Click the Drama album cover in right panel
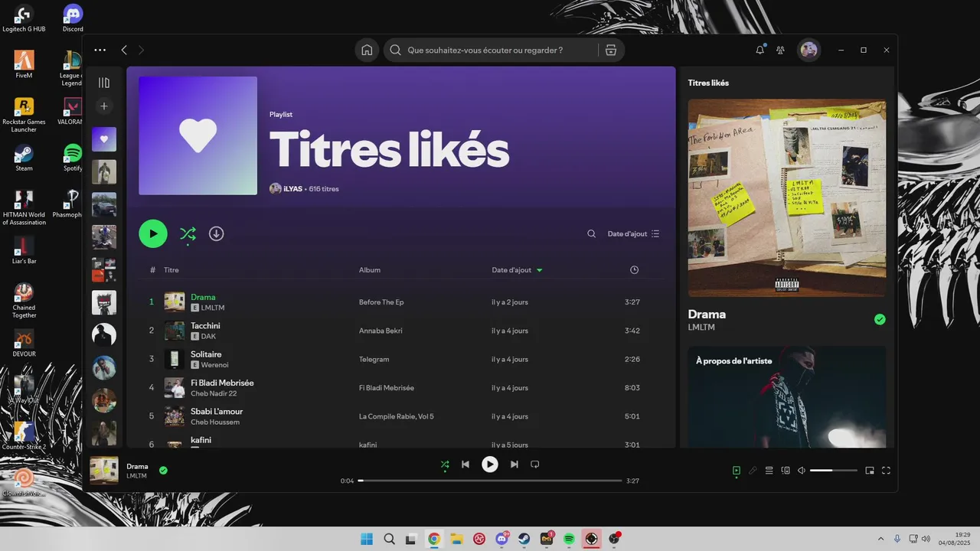 tap(787, 198)
